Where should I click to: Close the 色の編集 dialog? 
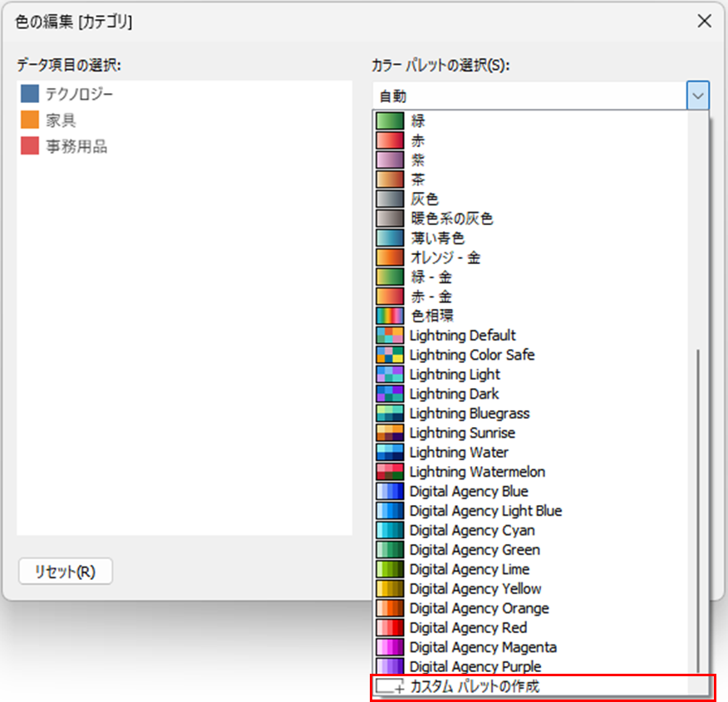pyautogui.click(x=704, y=22)
